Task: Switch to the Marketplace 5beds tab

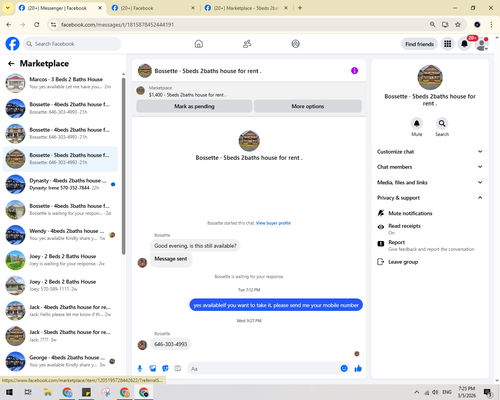Action: [x=246, y=8]
